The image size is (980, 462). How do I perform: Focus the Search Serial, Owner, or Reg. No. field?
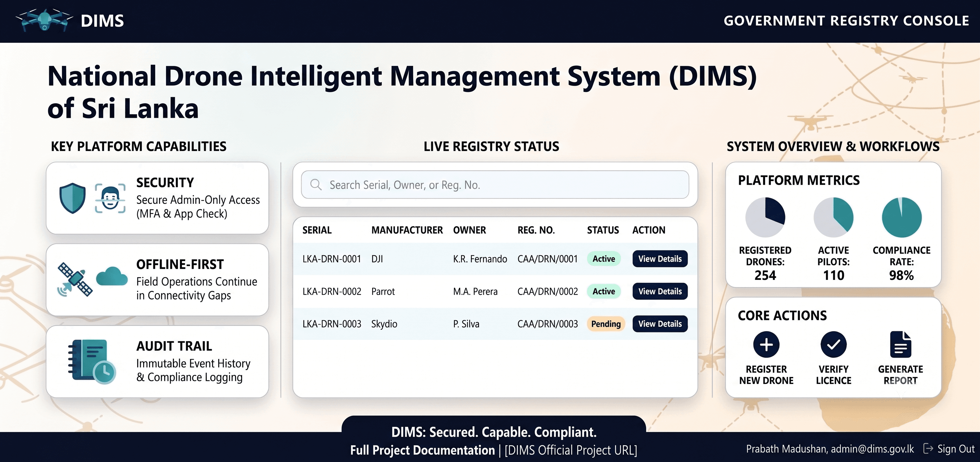(495, 185)
